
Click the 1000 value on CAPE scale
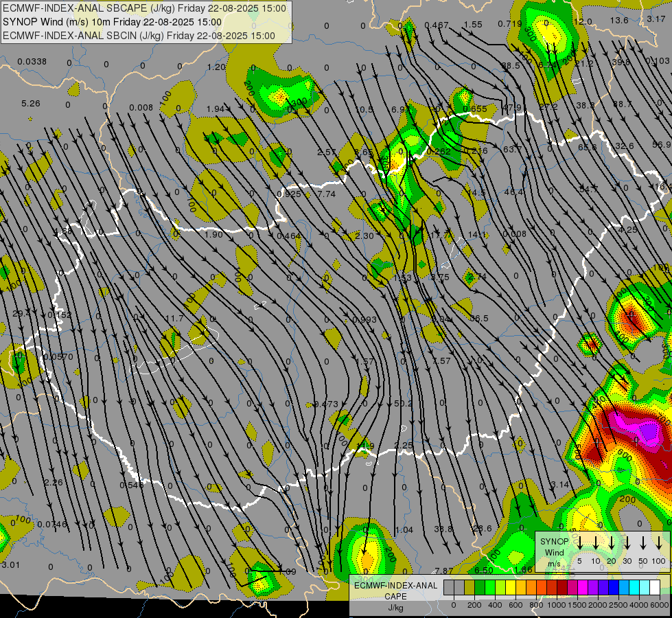tap(557, 605)
